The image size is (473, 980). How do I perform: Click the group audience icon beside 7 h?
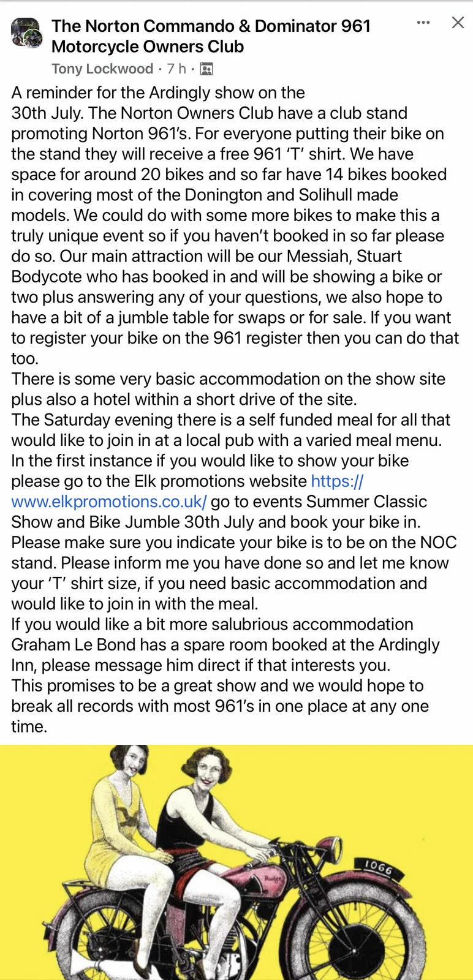coord(206,69)
